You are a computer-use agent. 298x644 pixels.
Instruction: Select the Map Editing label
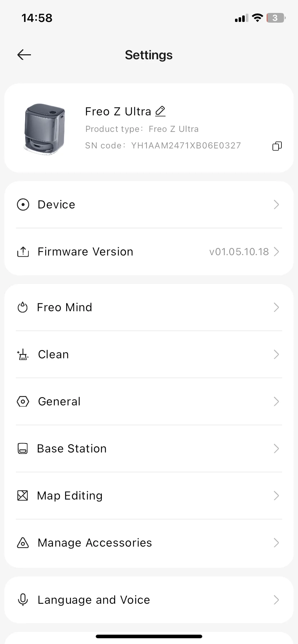point(70,496)
